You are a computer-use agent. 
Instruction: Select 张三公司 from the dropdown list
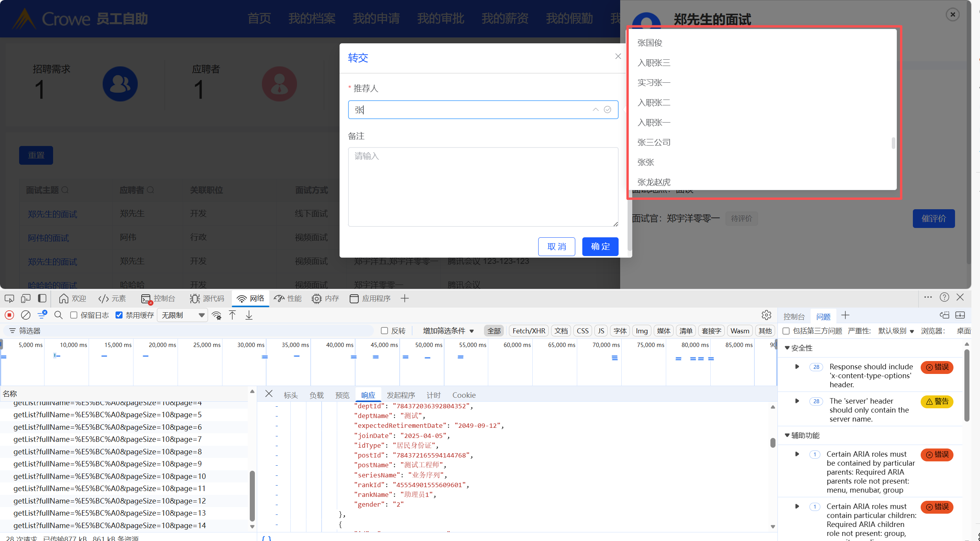click(654, 142)
